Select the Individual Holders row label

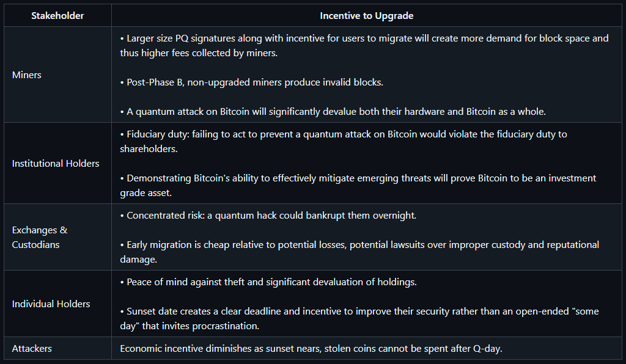51,304
